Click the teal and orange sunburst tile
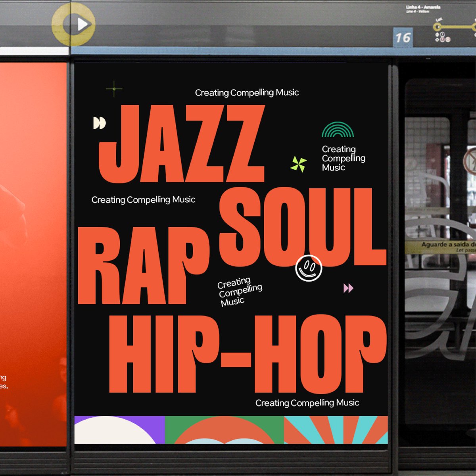 coord(336,430)
